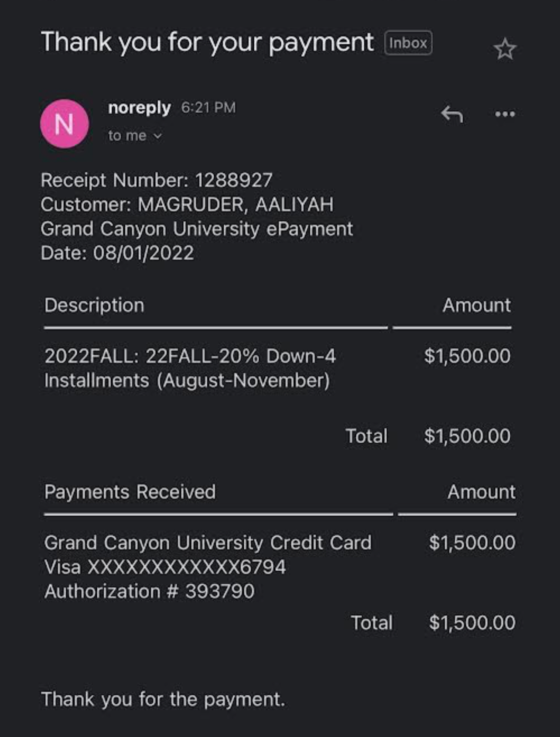Star this payment email

coord(505,49)
